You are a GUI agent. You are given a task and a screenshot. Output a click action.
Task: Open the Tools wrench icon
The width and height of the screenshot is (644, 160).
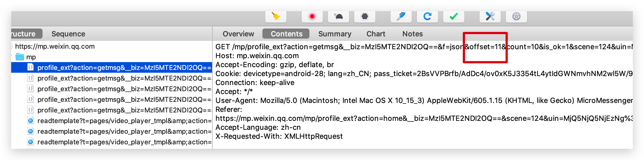pyautogui.click(x=490, y=17)
